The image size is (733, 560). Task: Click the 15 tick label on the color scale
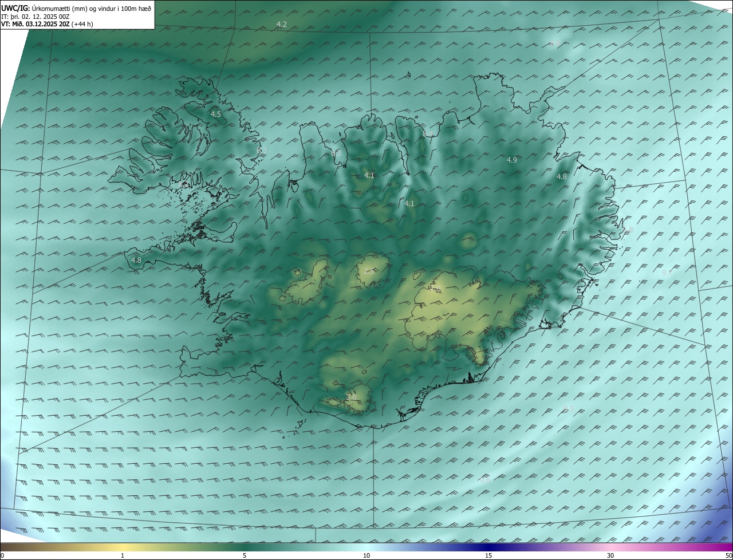point(488,555)
